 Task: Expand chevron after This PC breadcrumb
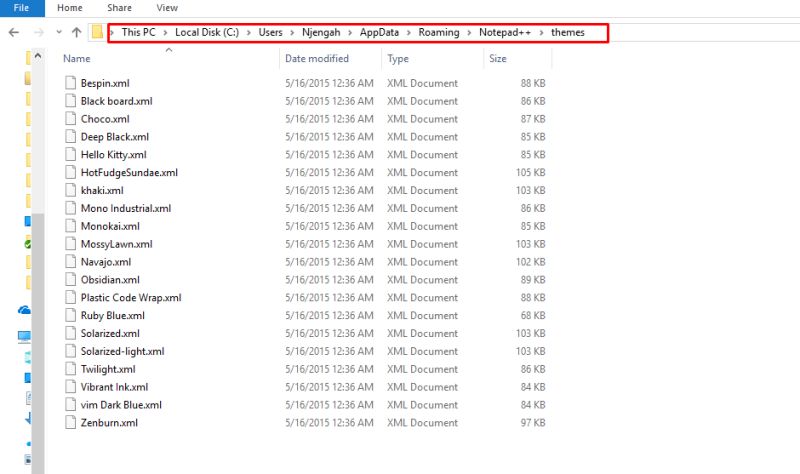pyautogui.click(x=165, y=33)
